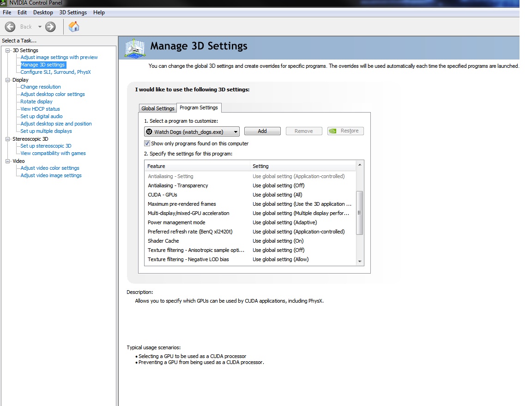Click the Negative LOD bias value (Allow)

281,259
